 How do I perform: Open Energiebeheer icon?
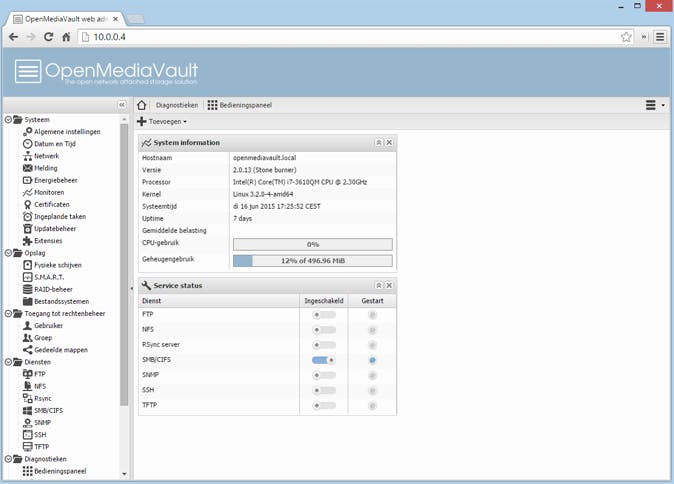click(x=28, y=180)
